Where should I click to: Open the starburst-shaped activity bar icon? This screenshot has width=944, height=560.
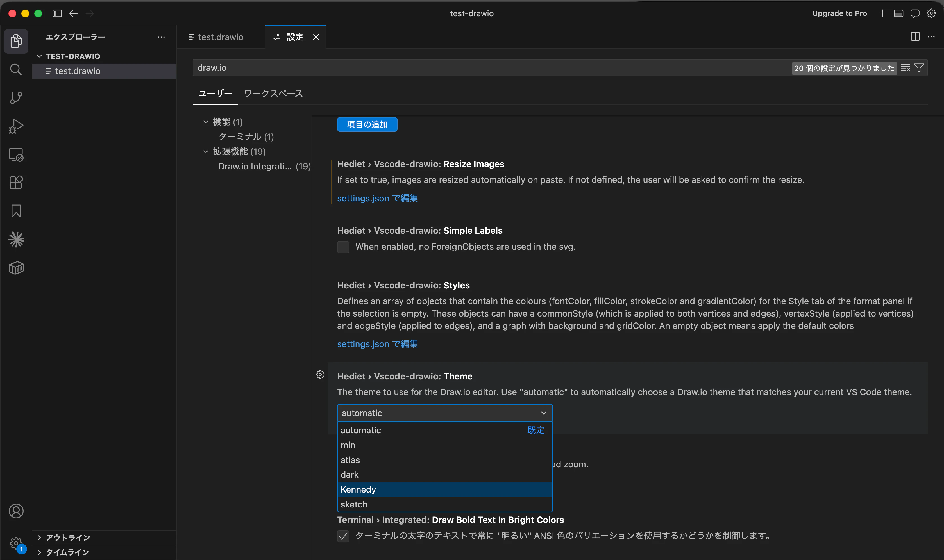16,239
